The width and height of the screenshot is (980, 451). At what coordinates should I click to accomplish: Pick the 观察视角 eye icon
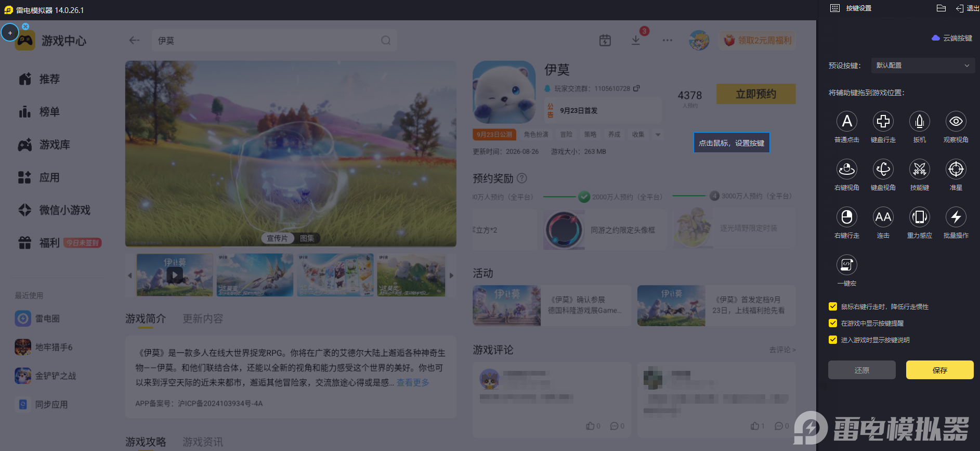coord(956,121)
